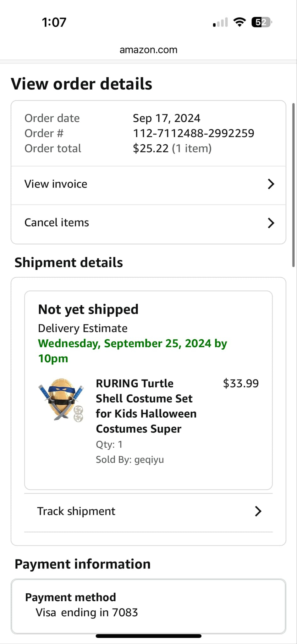Tap the home indicator bar at bottom

148,636
